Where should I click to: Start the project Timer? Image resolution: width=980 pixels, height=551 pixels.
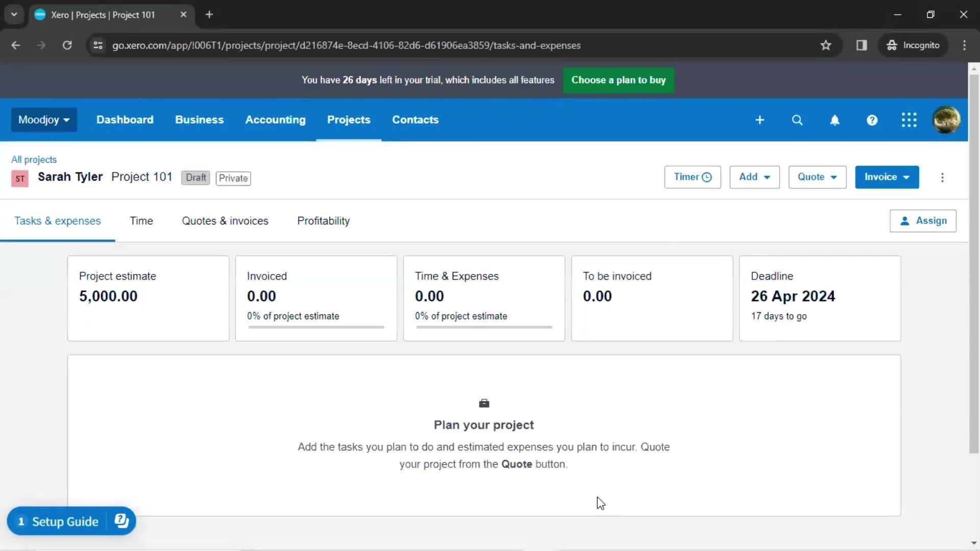coord(693,177)
